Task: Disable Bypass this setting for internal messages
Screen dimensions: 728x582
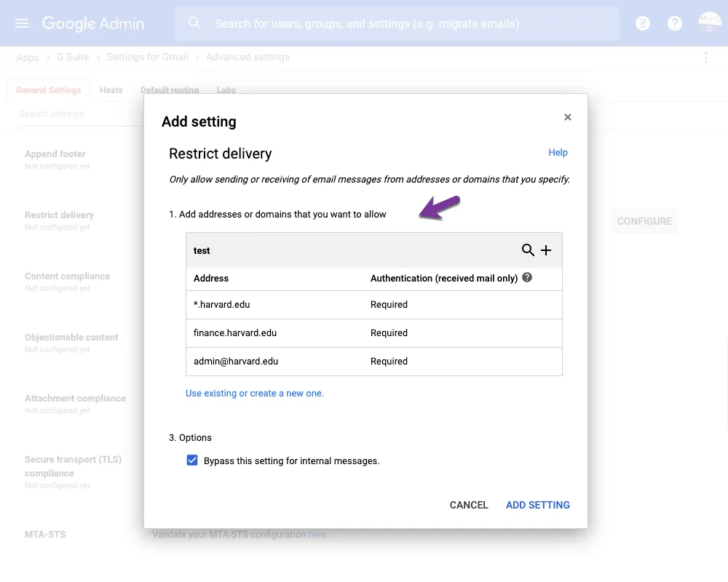Action: (x=192, y=460)
